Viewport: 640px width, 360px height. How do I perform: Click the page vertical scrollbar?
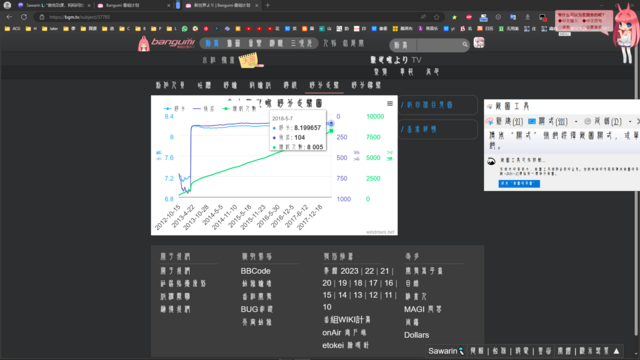pos(636,196)
